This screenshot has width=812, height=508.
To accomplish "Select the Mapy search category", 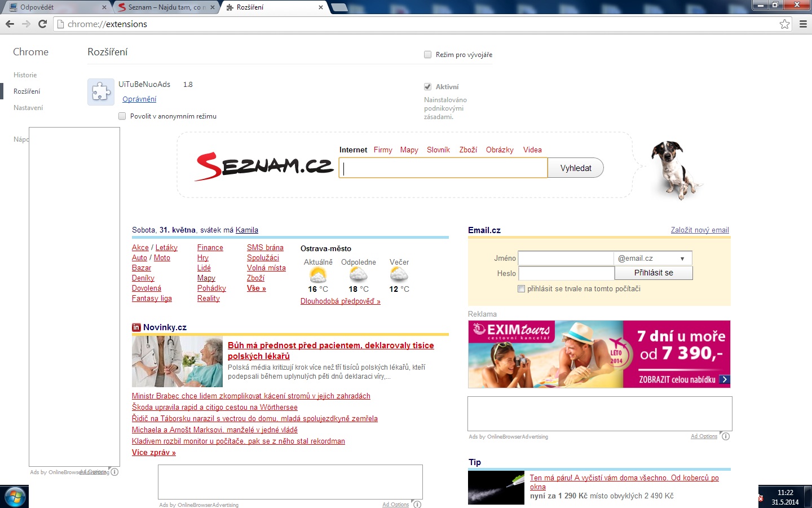I will tap(409, 150).
